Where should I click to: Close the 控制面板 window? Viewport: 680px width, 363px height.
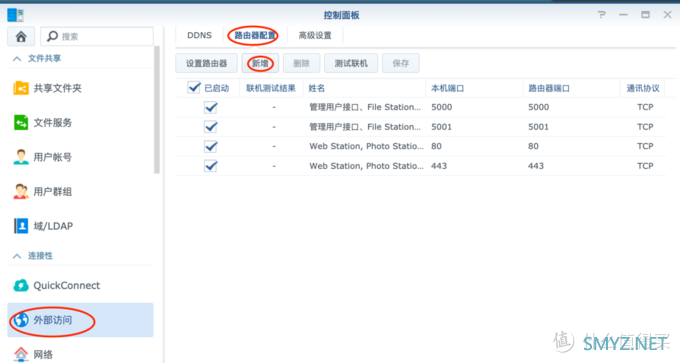(667, 15)
